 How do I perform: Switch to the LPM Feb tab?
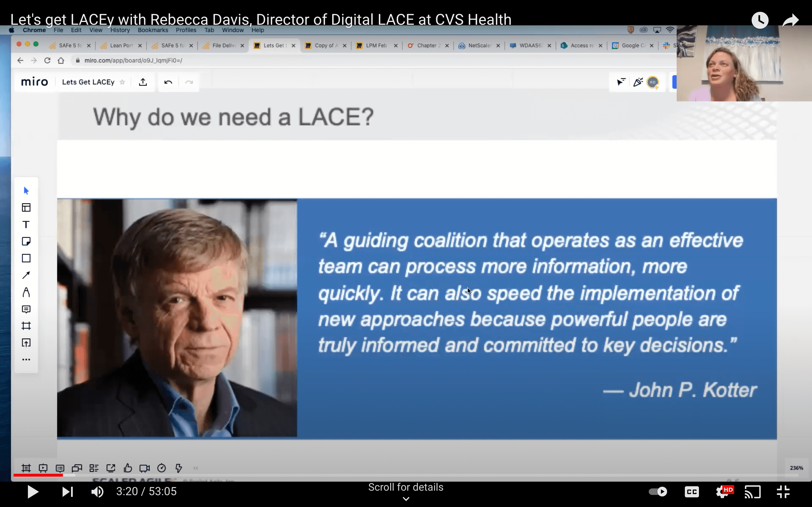click(x=376, y=45)
